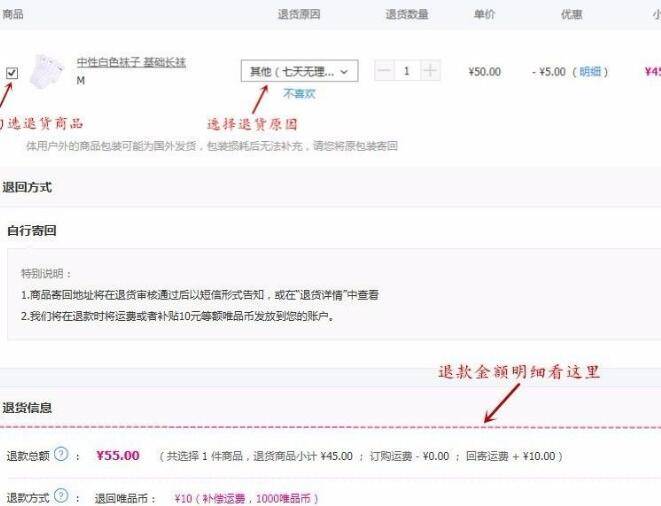Screen dimensions: 661x506
Task: Click the 退货数量 column header
Action: [407, 15]
